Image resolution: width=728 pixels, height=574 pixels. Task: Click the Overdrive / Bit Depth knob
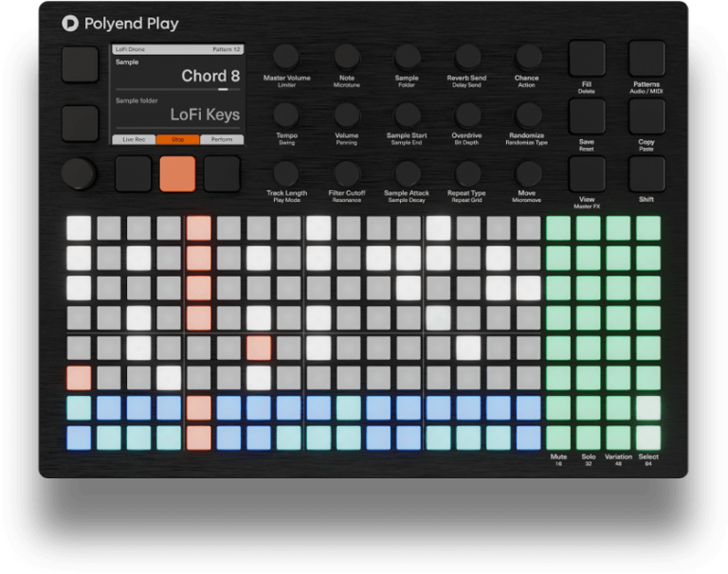[466, 116]
